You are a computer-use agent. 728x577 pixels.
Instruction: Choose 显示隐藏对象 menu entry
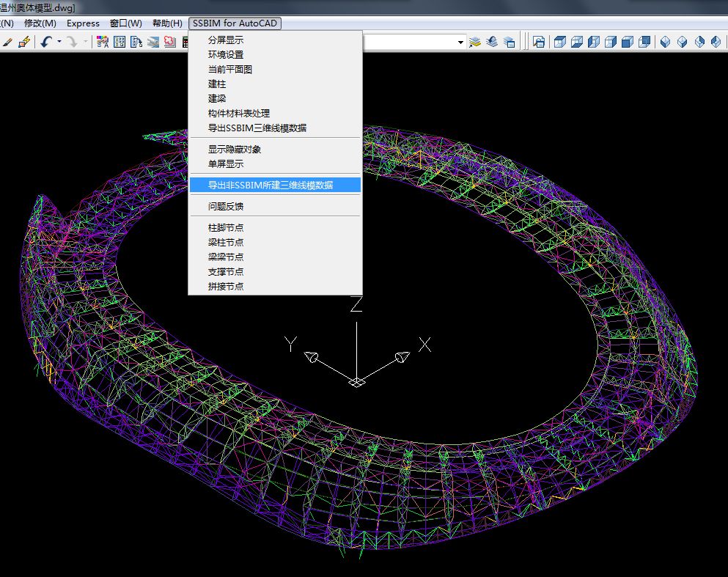coord(276,149)
